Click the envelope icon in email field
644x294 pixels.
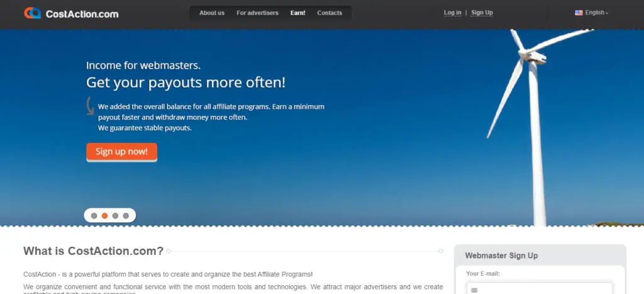474,290
